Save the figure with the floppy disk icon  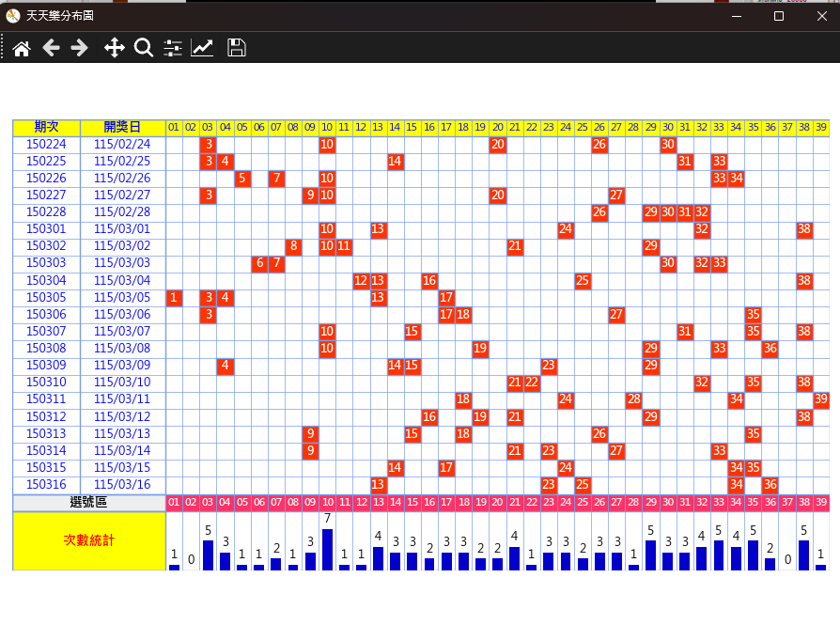[x=237, y=48]
